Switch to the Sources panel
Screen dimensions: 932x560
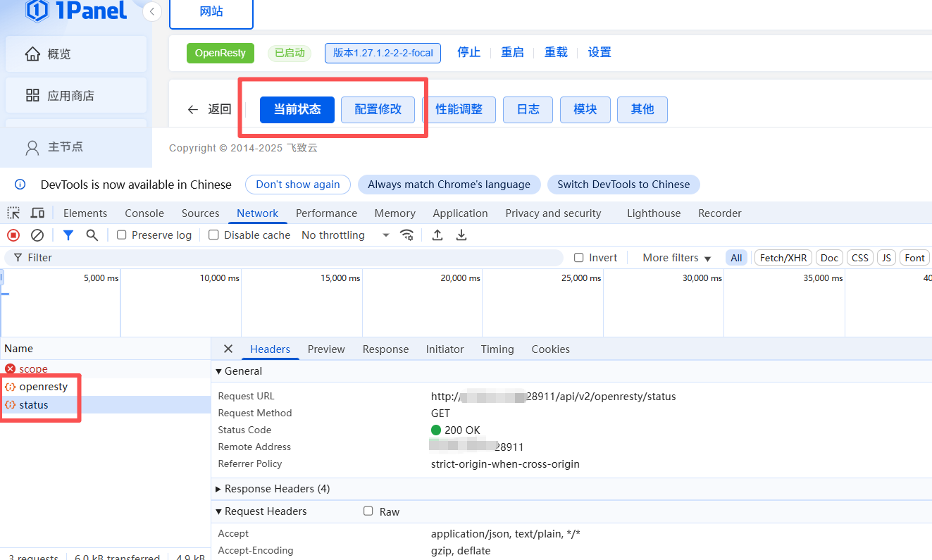tap(201, 213)
